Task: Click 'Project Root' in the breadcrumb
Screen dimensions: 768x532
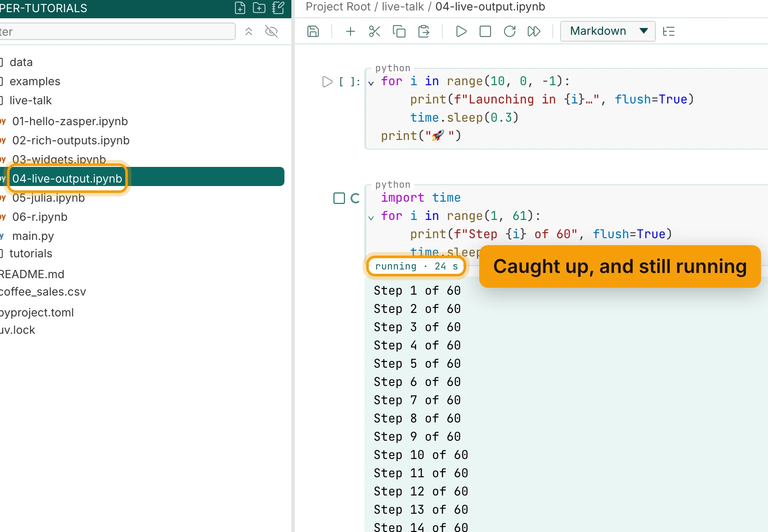Action: point(338,7)
